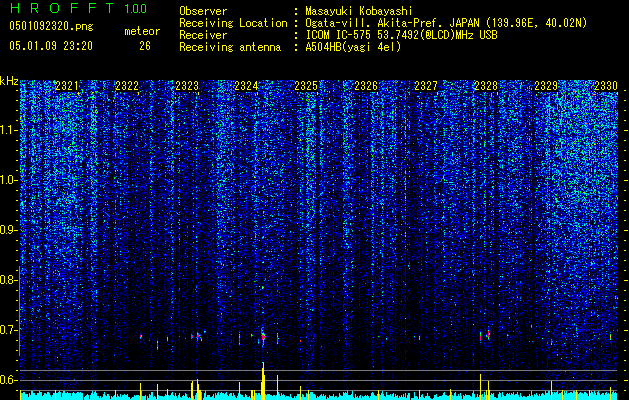Click the meteor count value 26
This screenshot has height=400, width=629.
(x=145, y=46)
